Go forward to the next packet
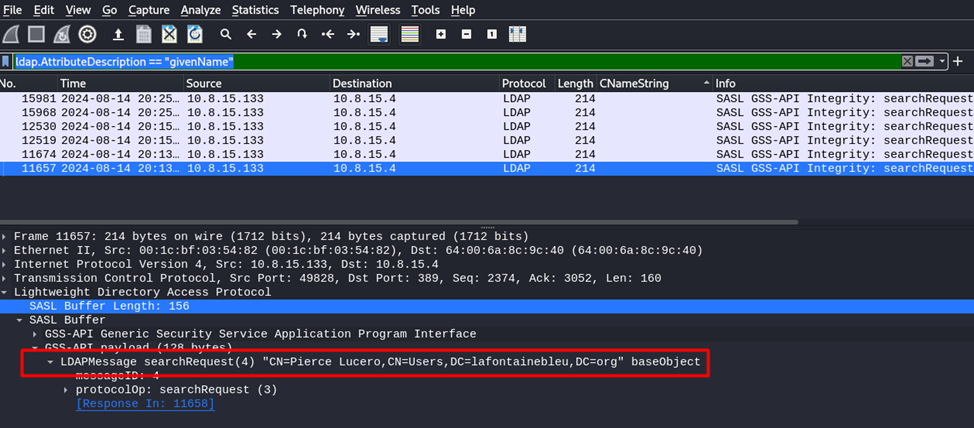 pos(277,35)
